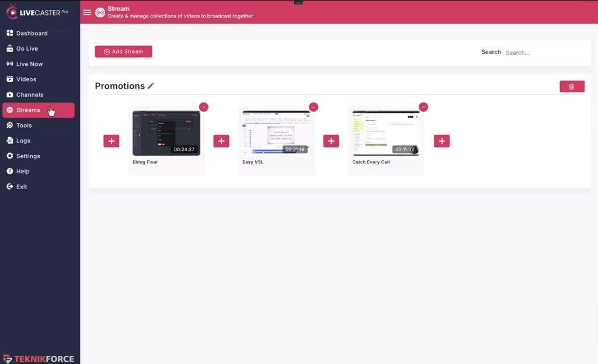Click plus button before Eblog Final
The image size is (598, 364).
click(112, 141)
